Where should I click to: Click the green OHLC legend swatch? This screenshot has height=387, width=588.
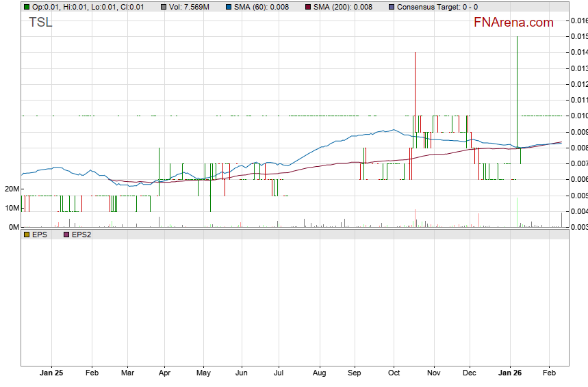pos(26,7)
